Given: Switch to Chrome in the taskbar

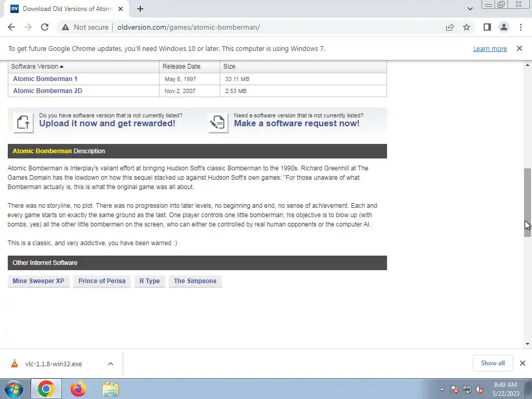Looking at the screenshot, I should coord(46,389).
